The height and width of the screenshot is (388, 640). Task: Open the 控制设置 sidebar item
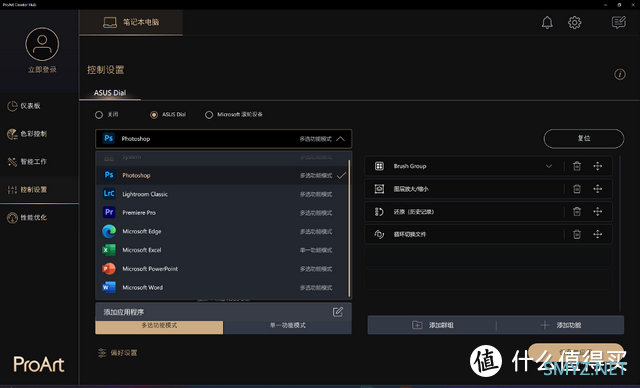(39, 190)
